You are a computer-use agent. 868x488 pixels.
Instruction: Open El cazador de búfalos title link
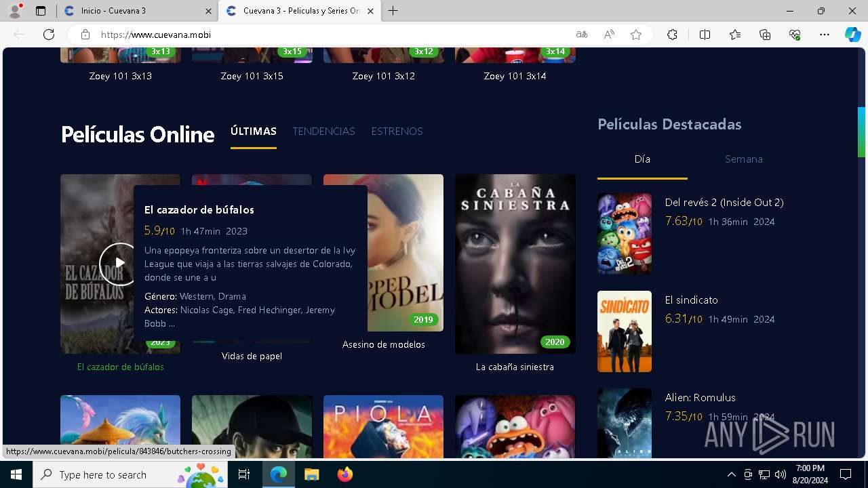pyautogui.click(x=121, y=367)
